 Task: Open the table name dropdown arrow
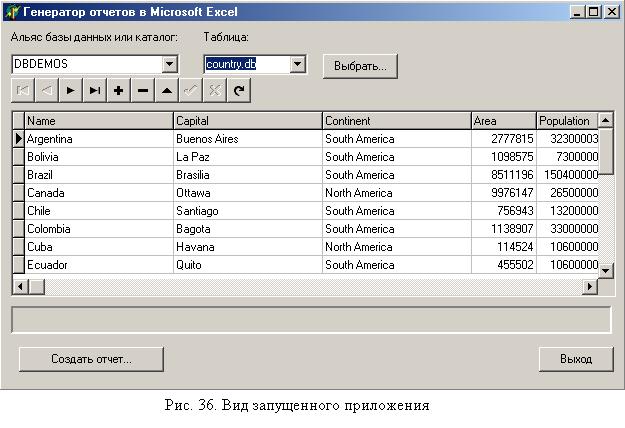point(298,64)
